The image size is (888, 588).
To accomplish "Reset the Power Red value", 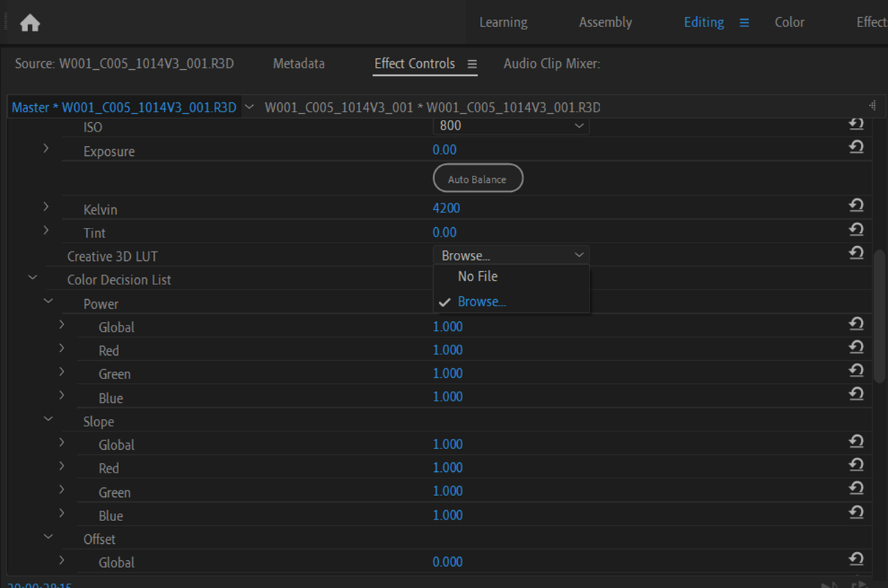I will click(x=856, y=348).
